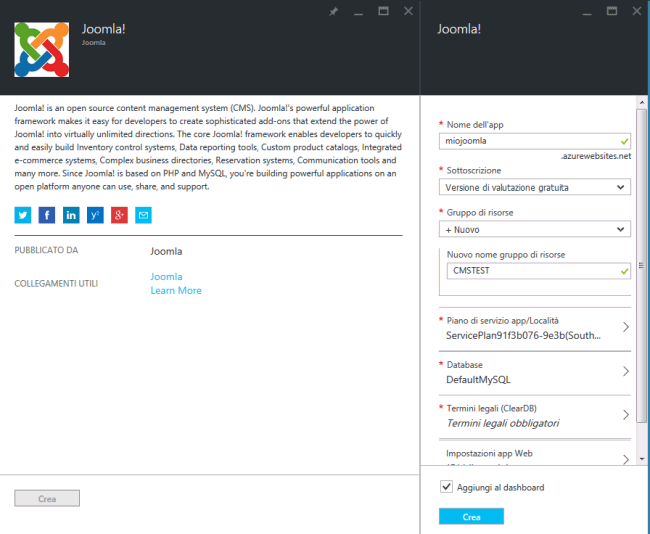Open the Joomla link under Collegamenti utili

point(166,277)
